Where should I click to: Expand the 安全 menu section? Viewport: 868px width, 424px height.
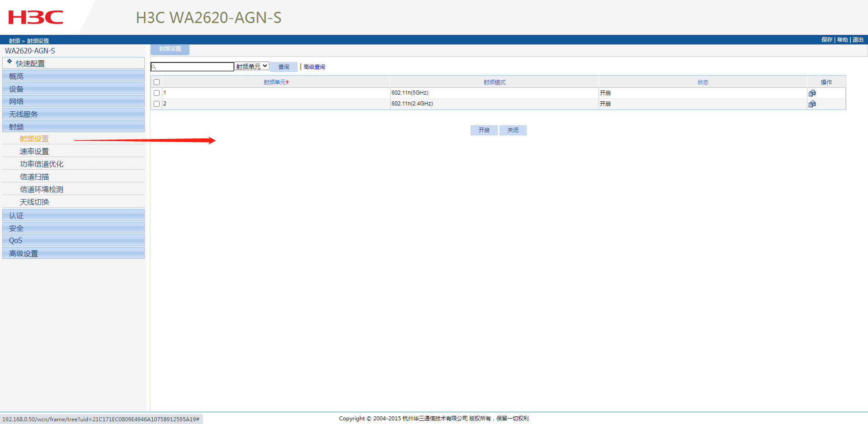[x=73, y=228]
